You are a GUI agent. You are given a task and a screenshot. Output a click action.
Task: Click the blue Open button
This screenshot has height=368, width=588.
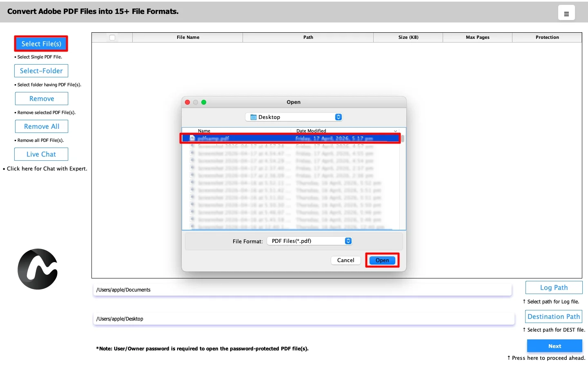click(x=382, y=260)
